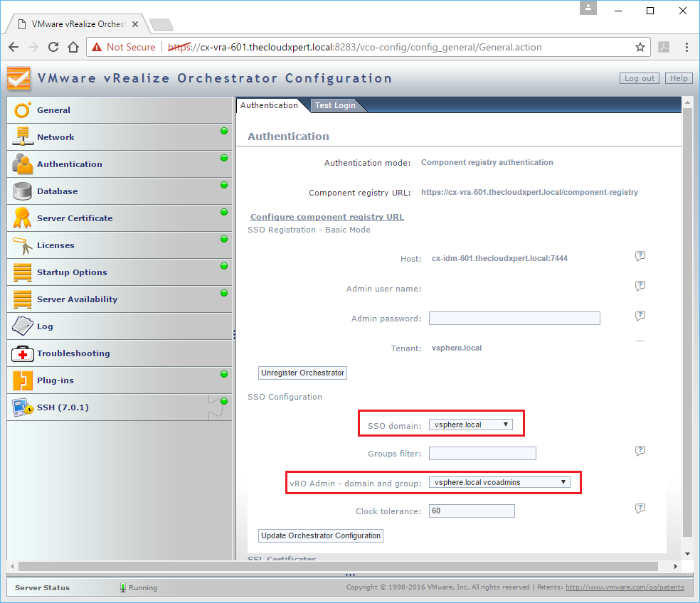
Task: Select Authentication in the left sidebar
Action: 70,164
